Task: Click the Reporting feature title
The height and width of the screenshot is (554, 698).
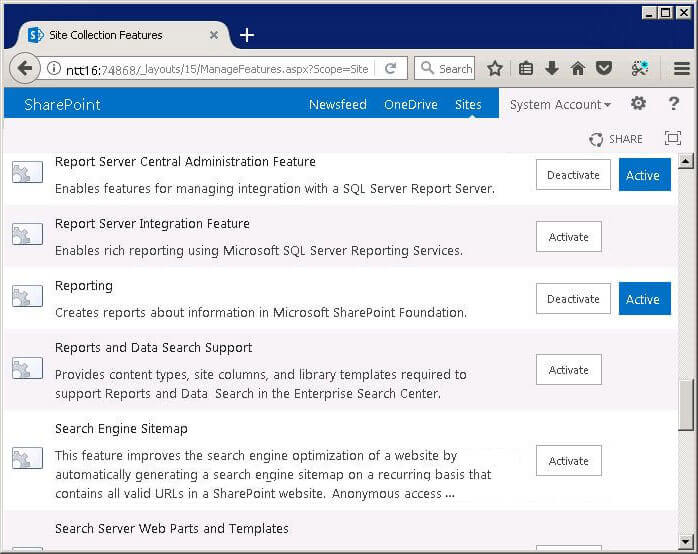Action: [84, 286]
